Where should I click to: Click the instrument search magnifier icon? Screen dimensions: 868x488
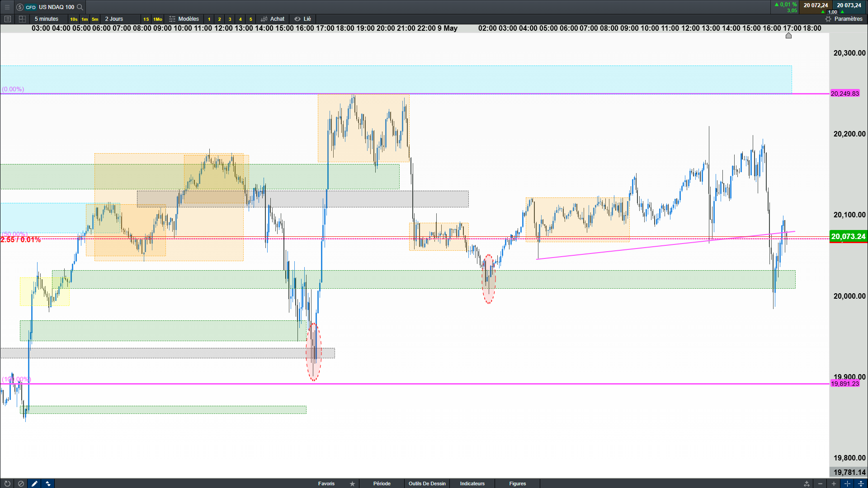[x=80, y=7]
